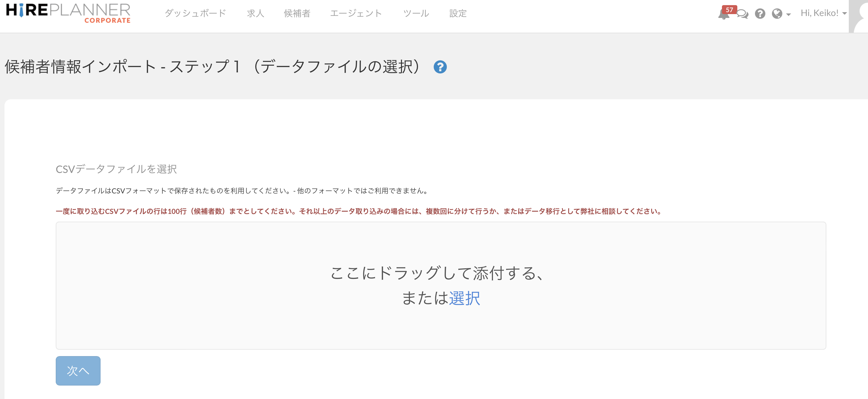This screenshot has height=399, width=868.
Task: Click the blue help icon beside the page title
Action: pyautogui.click(x=440, y=67)
